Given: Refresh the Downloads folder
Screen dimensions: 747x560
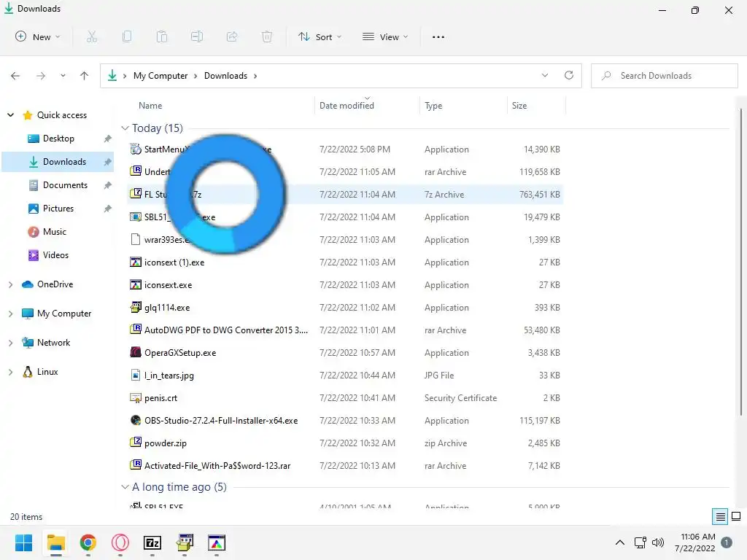Looking at the screenshot, I should coord(569,75).
